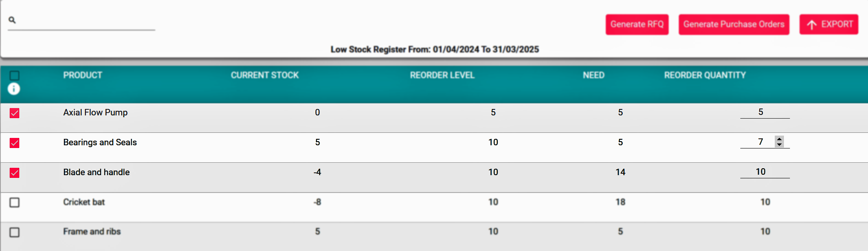
Task: Select the Cricket bat row checkbox
Action: point(15,203)
